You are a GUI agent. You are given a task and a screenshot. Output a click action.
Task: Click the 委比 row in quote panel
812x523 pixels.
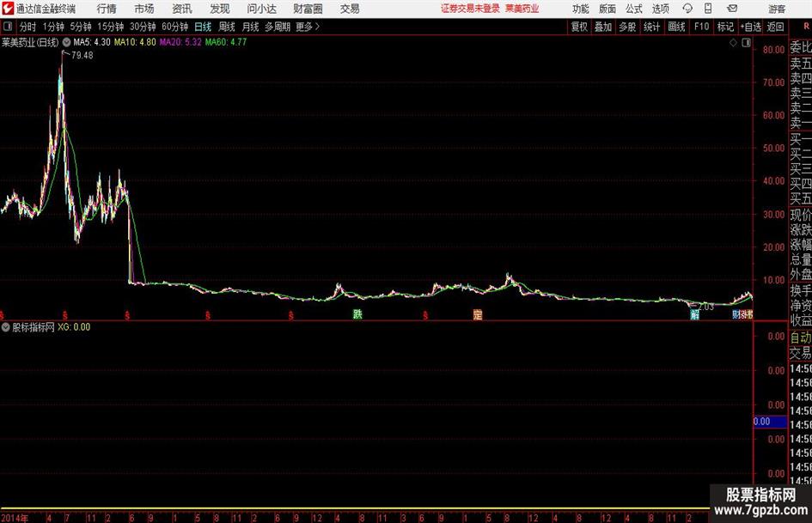(x=801, y=47)
